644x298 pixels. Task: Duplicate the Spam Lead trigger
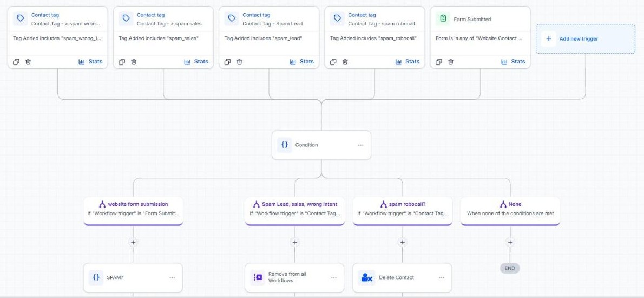coord(227,62)
